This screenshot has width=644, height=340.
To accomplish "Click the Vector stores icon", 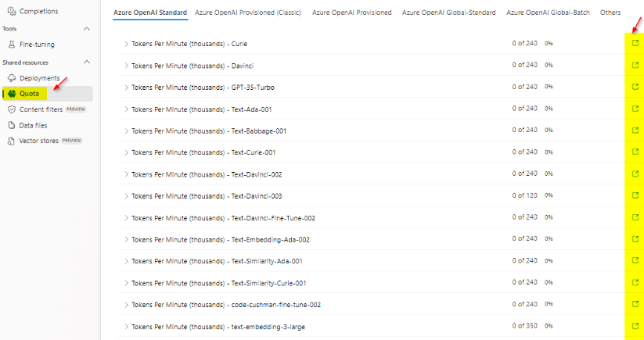I will (12, 141).
